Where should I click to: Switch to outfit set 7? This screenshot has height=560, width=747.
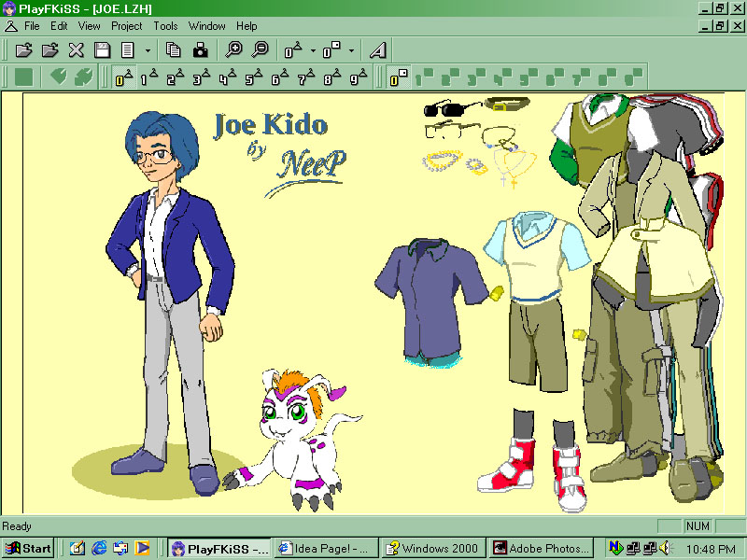coord(306,77)
